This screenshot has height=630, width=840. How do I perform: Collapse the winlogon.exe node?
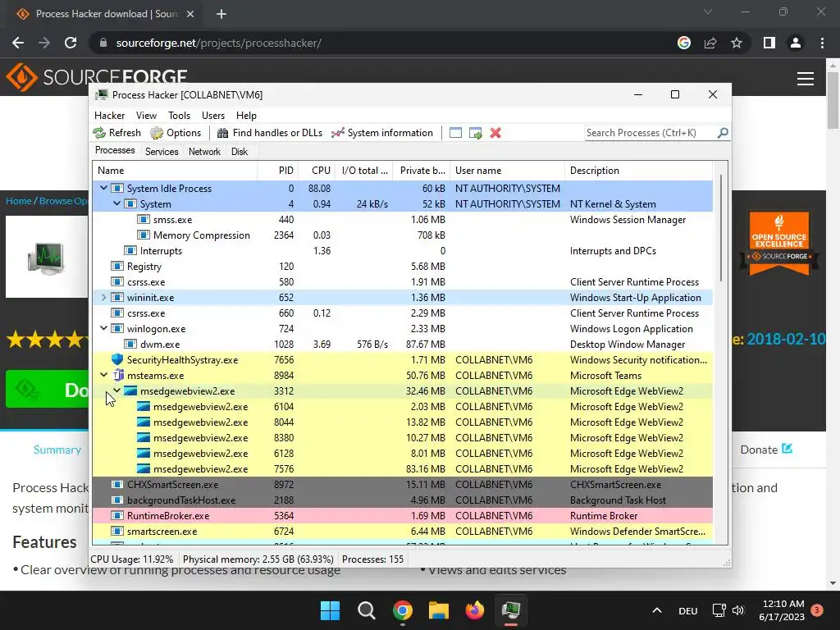pyautogui.click(x=104, y=328)
